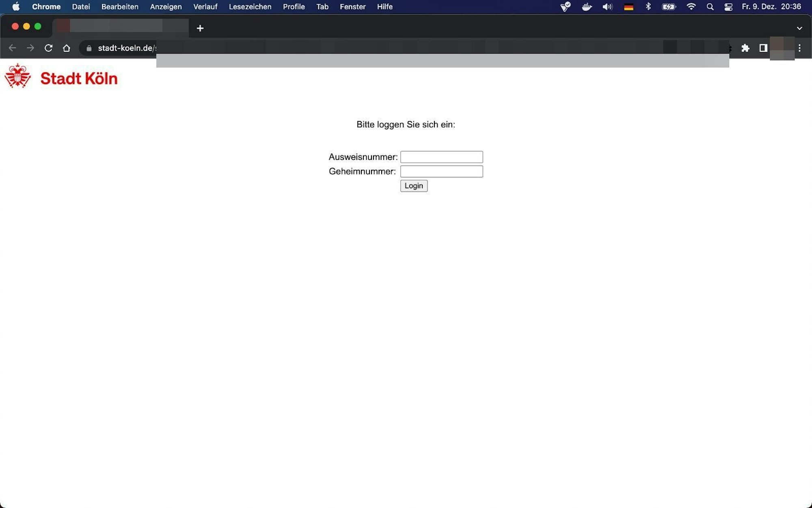The image size is (812, 508).
Task: Open a new tab with plus icon
Action: (x=200, y=28)
